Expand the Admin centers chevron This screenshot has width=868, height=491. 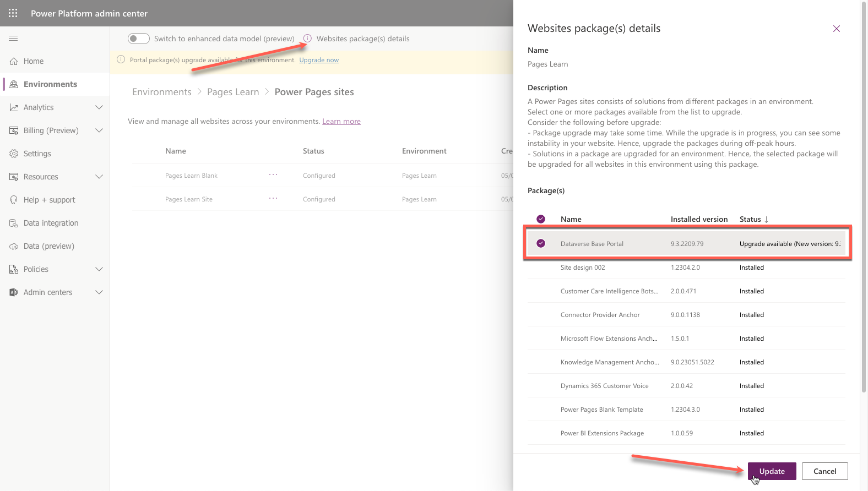pyautogui.click(x=99, y=292)
